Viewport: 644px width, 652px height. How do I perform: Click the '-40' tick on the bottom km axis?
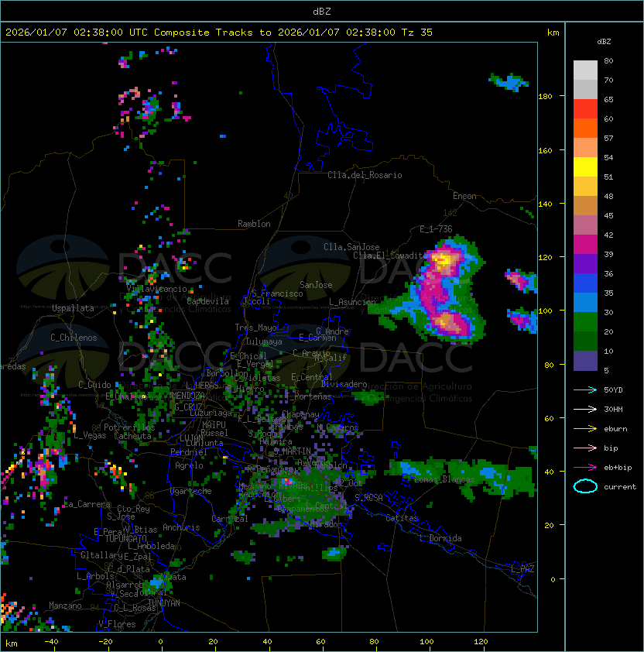click(x=51, y=642)
